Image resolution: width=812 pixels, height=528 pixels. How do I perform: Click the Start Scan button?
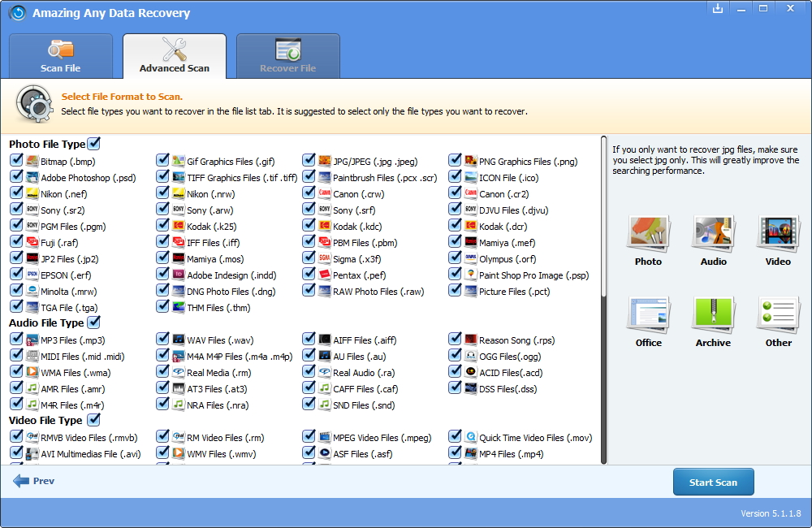pos(713,482)
